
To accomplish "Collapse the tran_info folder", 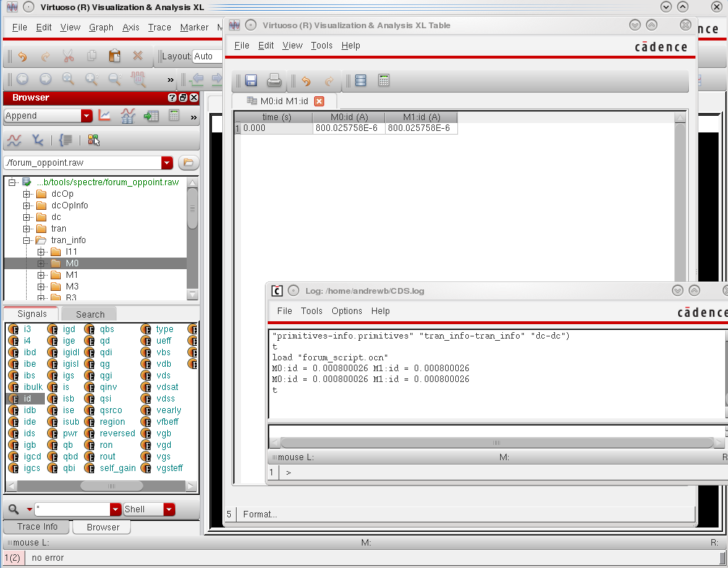I will click(x=27, y=240).
